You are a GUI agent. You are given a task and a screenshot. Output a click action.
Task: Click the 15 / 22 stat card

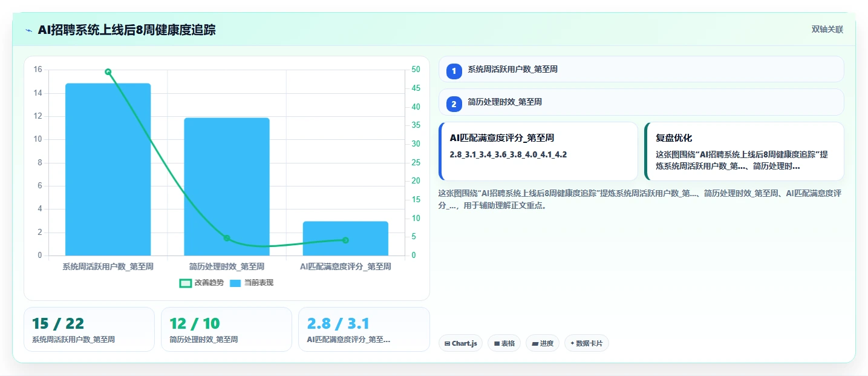89,329
